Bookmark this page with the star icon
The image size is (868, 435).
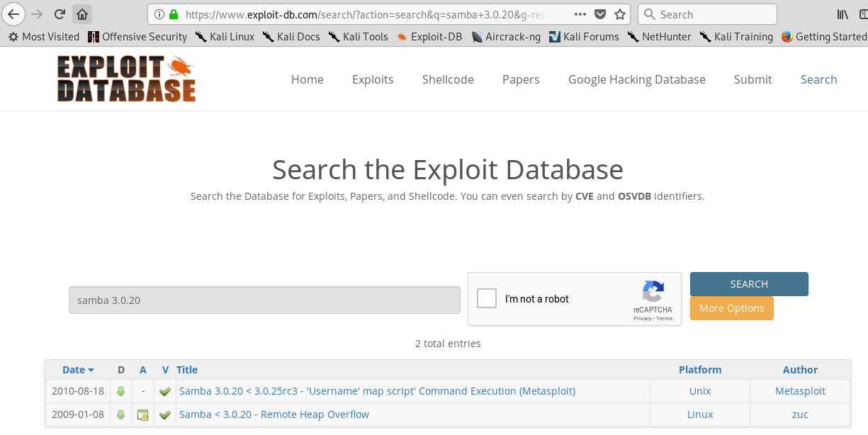coord(621,14)
